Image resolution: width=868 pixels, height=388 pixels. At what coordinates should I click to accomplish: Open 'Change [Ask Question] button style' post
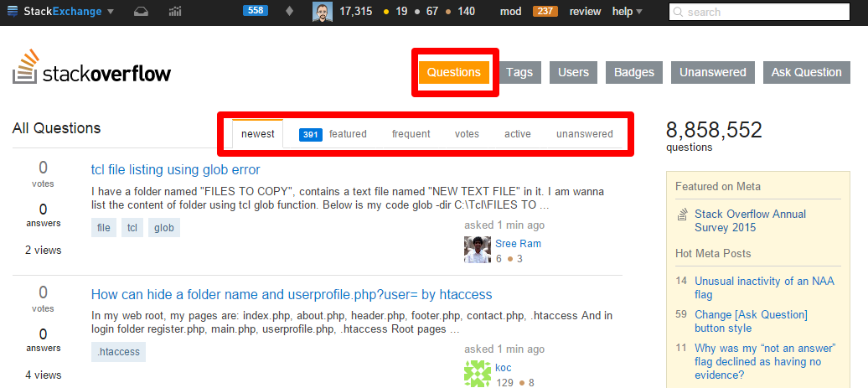(x=752, y=322)
